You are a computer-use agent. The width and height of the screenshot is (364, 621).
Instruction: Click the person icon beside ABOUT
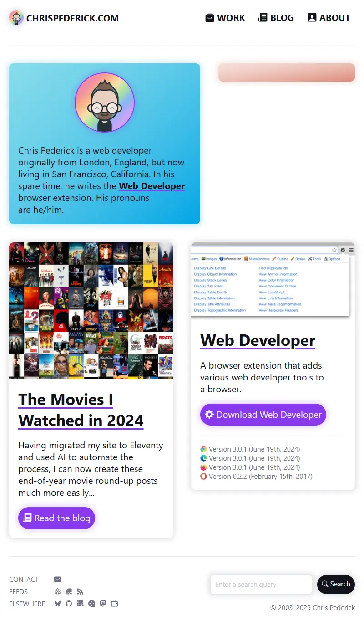[312, 18]
